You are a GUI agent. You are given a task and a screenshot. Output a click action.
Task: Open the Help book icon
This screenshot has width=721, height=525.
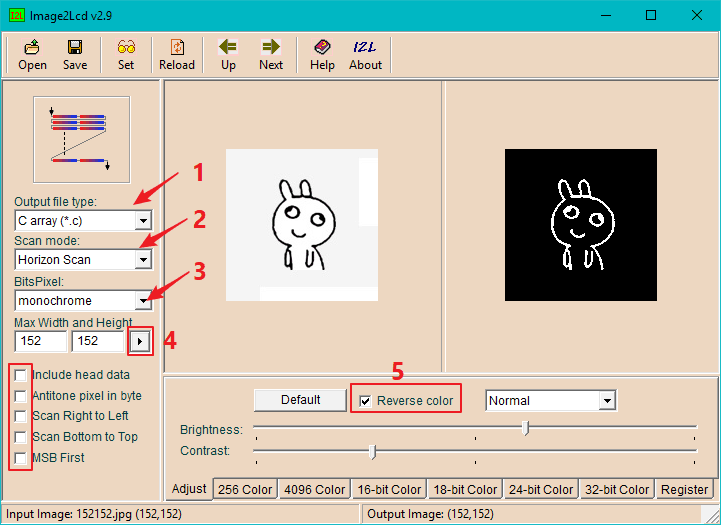click(322, 55)
